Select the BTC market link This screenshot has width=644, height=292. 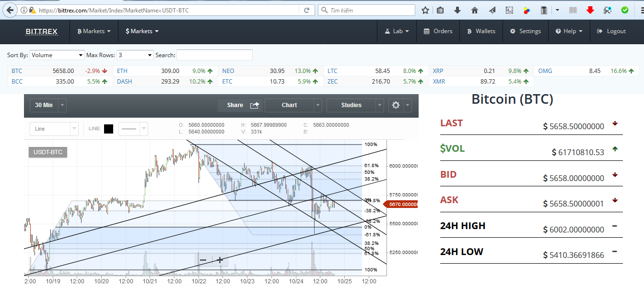click(17, 71)
